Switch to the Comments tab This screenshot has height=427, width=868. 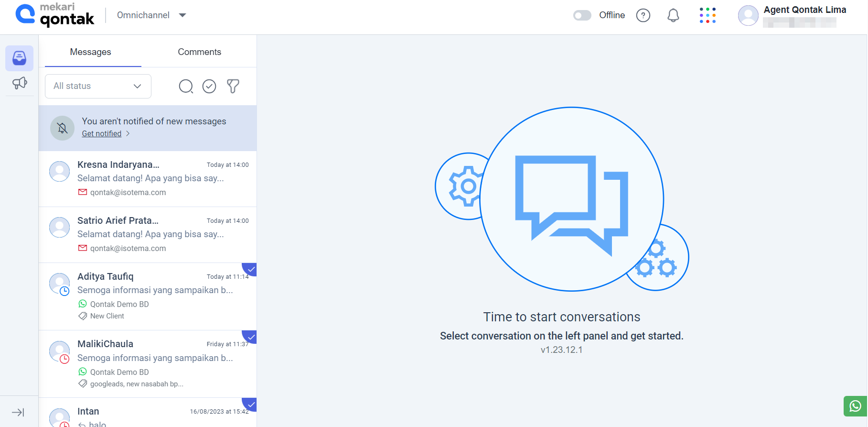[199, 52]
